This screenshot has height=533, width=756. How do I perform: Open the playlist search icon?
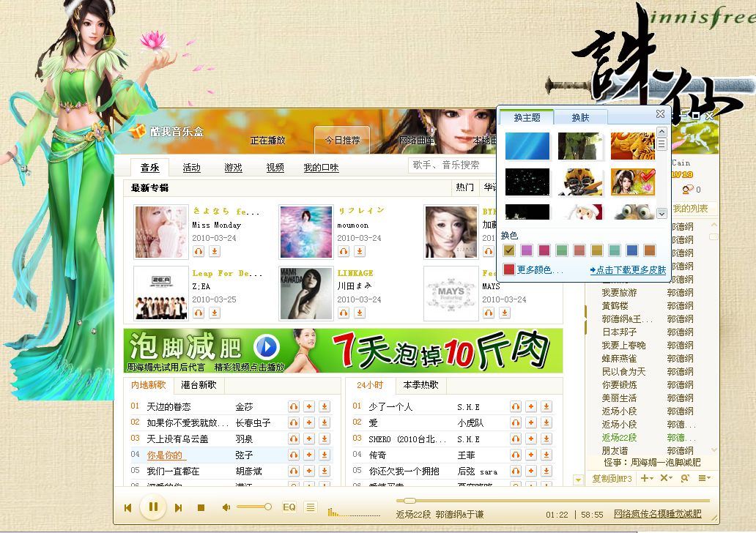(685, 478)
